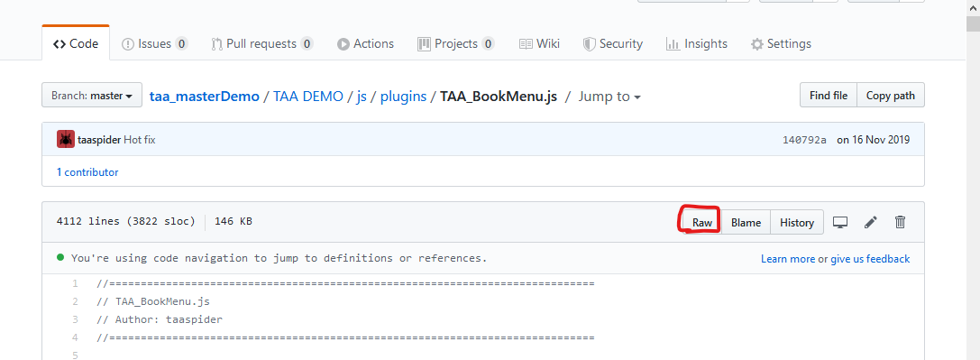
Task: Open the Code tab
Action: [x=76, y=43]
